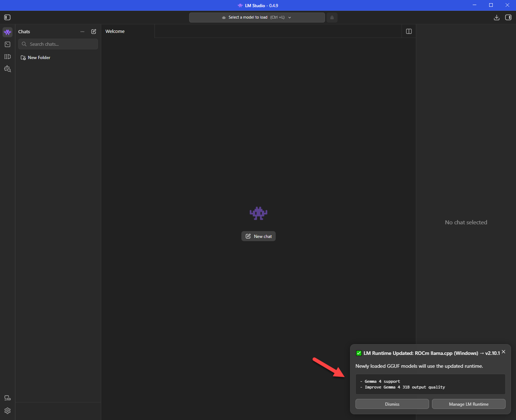Open the LM Link icon at bottom left

pos(8,398)
